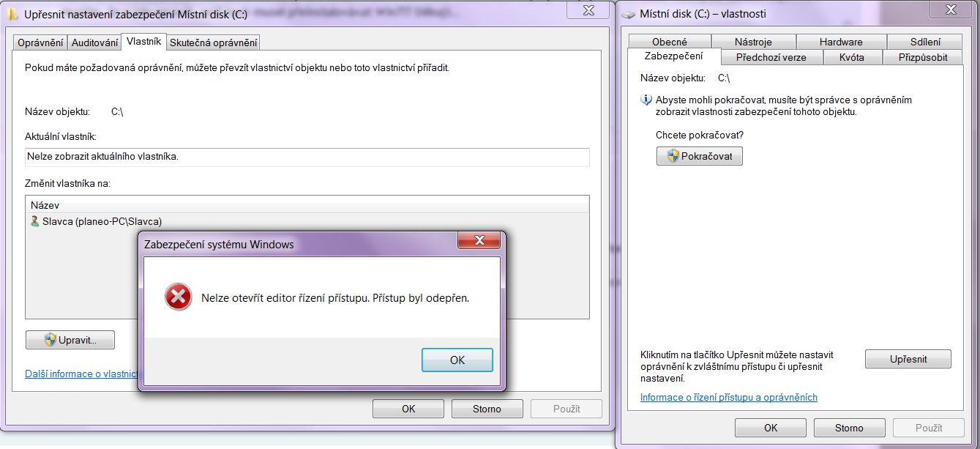Switch to the Oprávnění tab
Screen dimensions: 980x449
point(40,42)
